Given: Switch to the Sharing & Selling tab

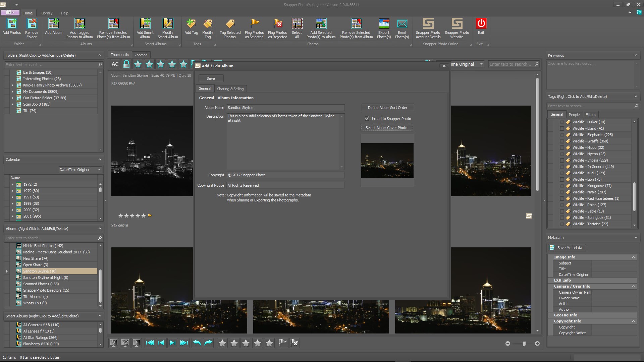Looking at the screenshot, I should pyautogui.click(x=230, y=89).
